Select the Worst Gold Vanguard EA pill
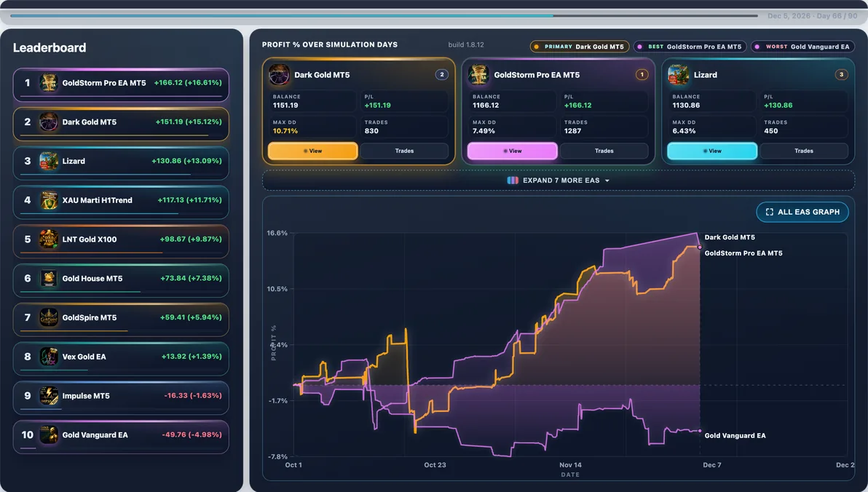The width and height of the screenshot is (868, 492). (x=802, y=47)
